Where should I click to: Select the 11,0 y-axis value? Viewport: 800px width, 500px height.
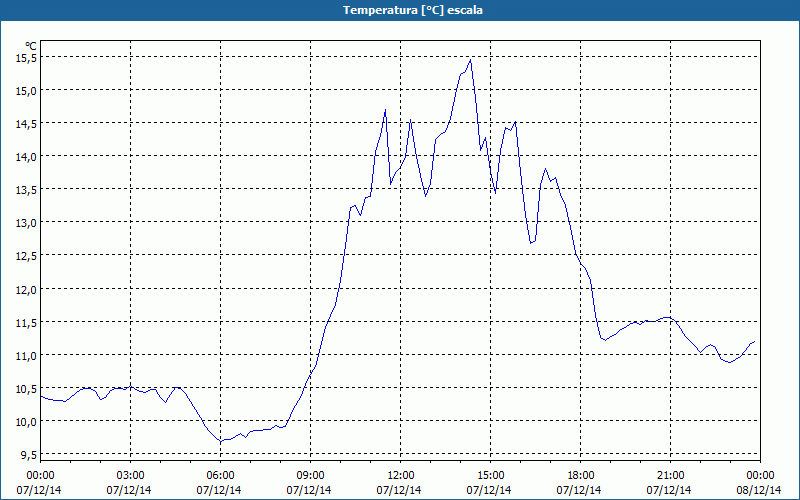[27, 357]
